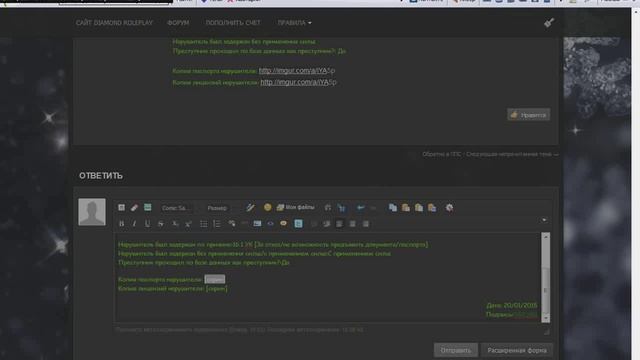
Task: Click the Paste clipboard icon
Action: pos(406,208)
